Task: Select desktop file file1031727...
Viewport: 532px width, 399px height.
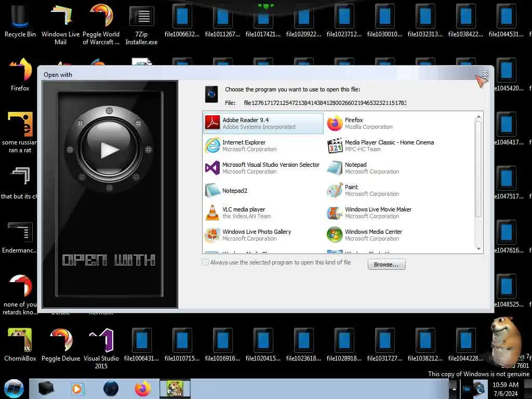Action: [x=384, y=345]
